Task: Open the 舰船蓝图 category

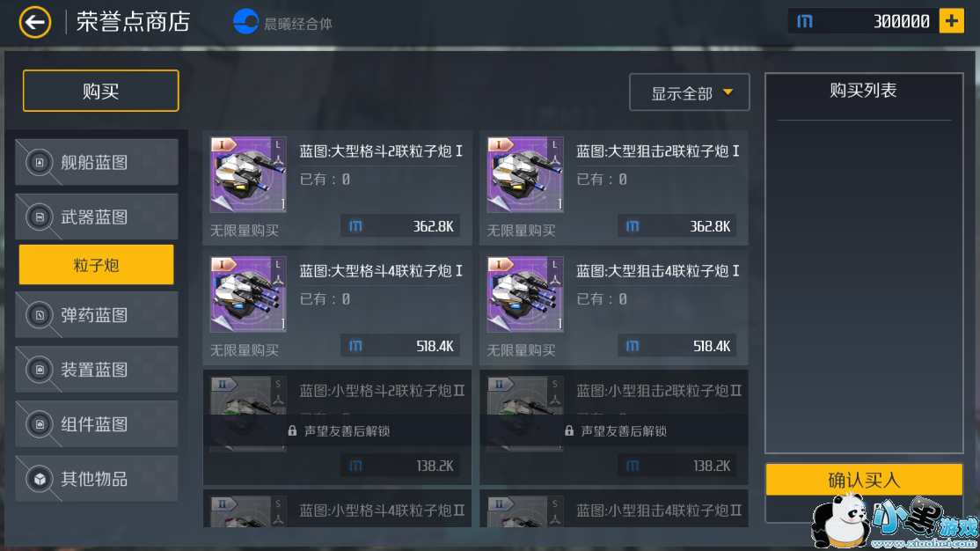Action: (x=97, y=163)
